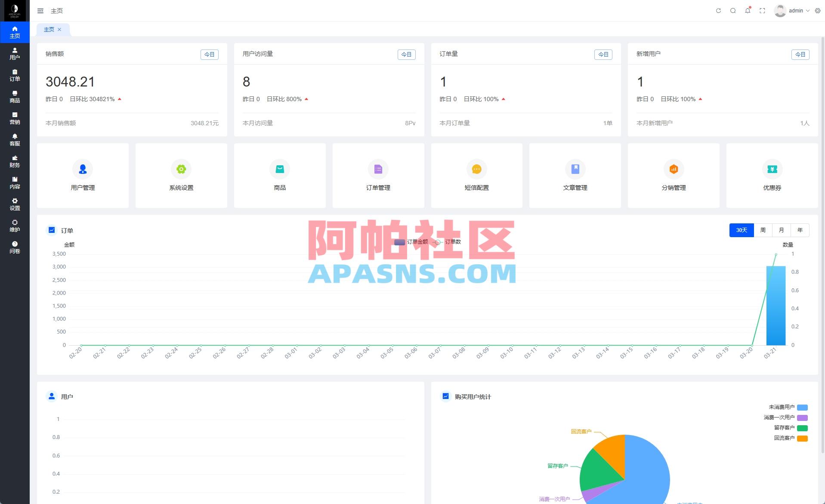
Task: Open the 分销管理 shortcut icon
Action: pyautogui.click(x=674, y=169)
